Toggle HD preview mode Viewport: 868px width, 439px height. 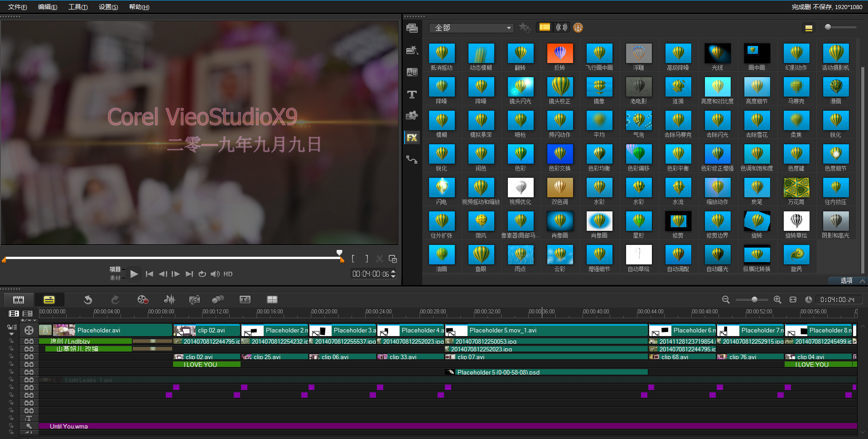tap(228, 274)
